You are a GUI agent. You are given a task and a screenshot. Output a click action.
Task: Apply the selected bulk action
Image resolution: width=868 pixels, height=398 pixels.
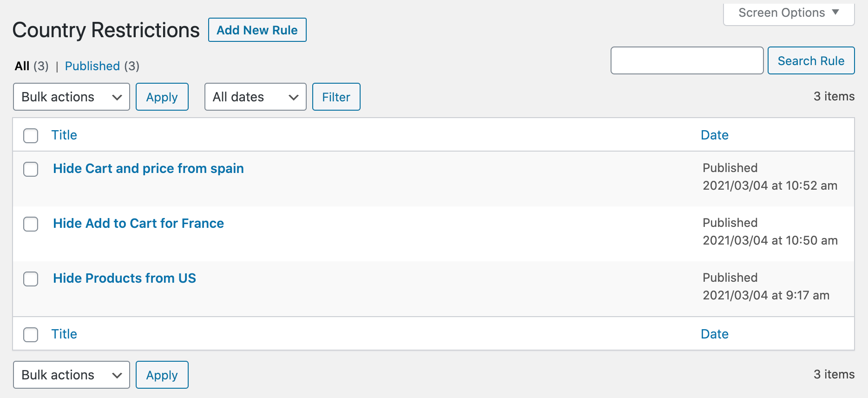pyautogui.click(x=162, y=97)
